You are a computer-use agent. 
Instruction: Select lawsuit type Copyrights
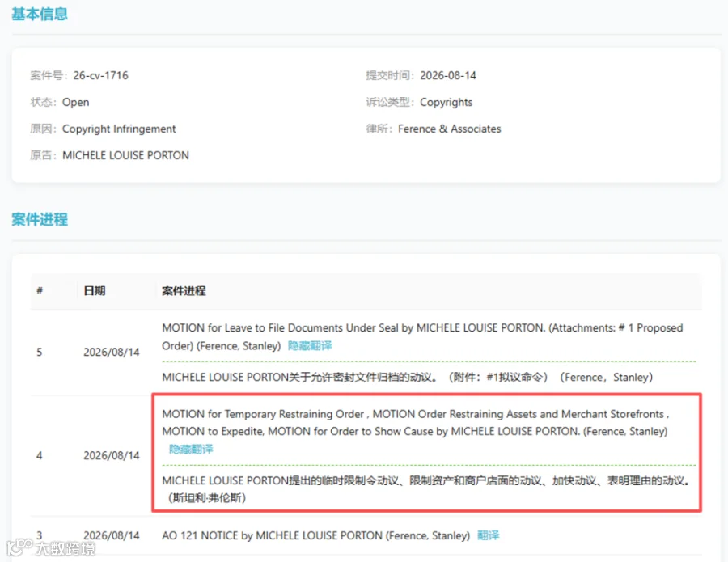click(x=447, y=102)
